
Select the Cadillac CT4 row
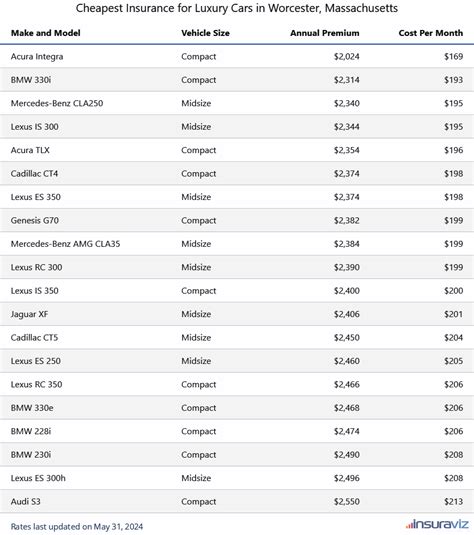point(237,174)
